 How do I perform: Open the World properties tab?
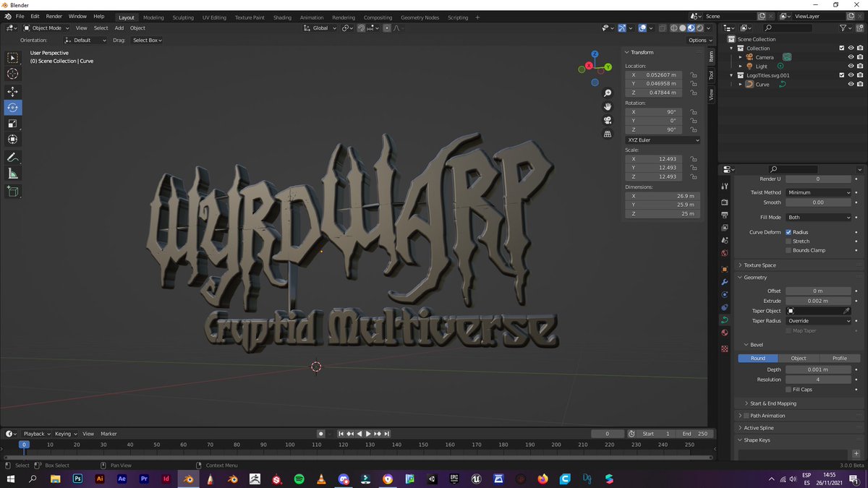click(x=725, y=253)
